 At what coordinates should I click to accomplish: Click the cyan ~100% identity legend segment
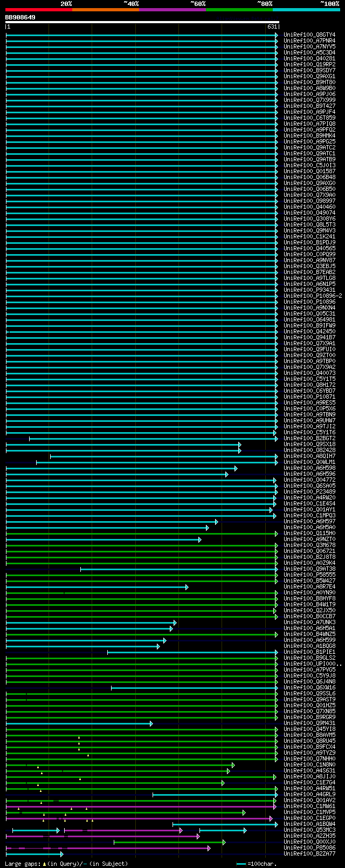(x=306, y=9)
